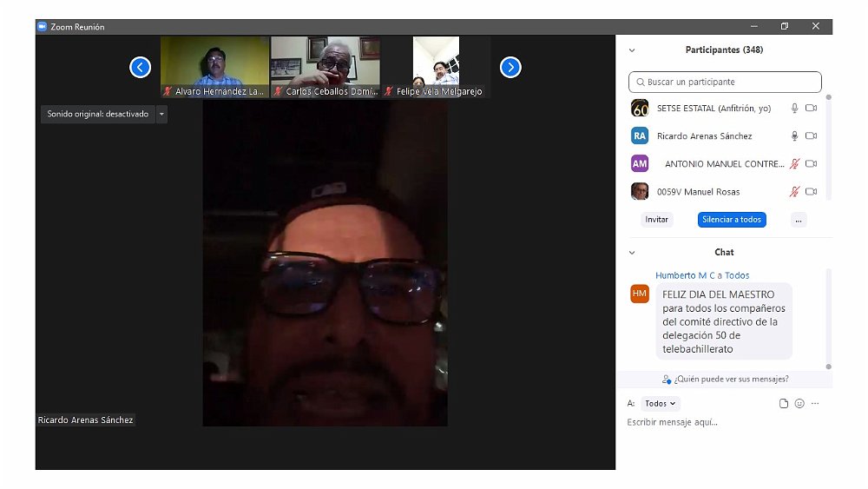Screen dimensions: 868x489
Task: Go to next video thumbnails page
Action: [x=510, y=67]
